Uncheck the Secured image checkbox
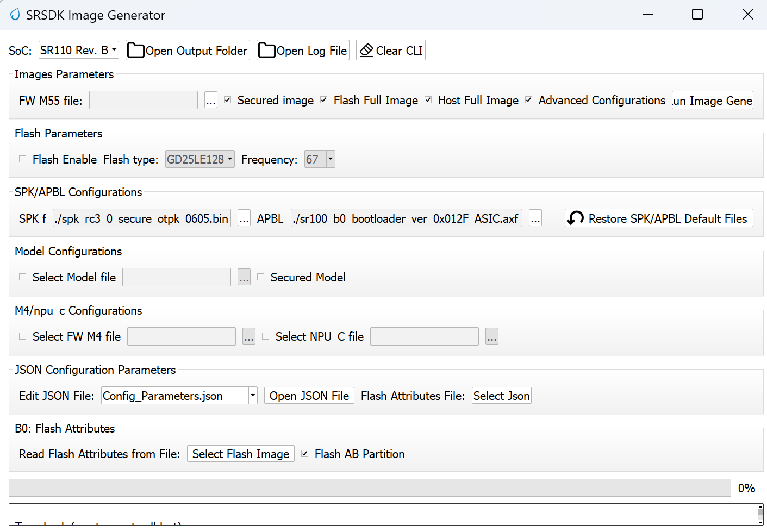767x532 pixels. pos(228,100)
